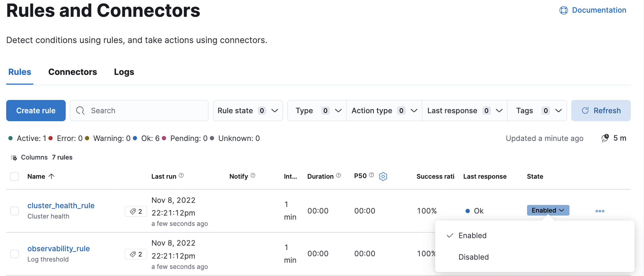
Task: Click the tags badge on cluster_health_rule
Action: (x=136, y=211)
